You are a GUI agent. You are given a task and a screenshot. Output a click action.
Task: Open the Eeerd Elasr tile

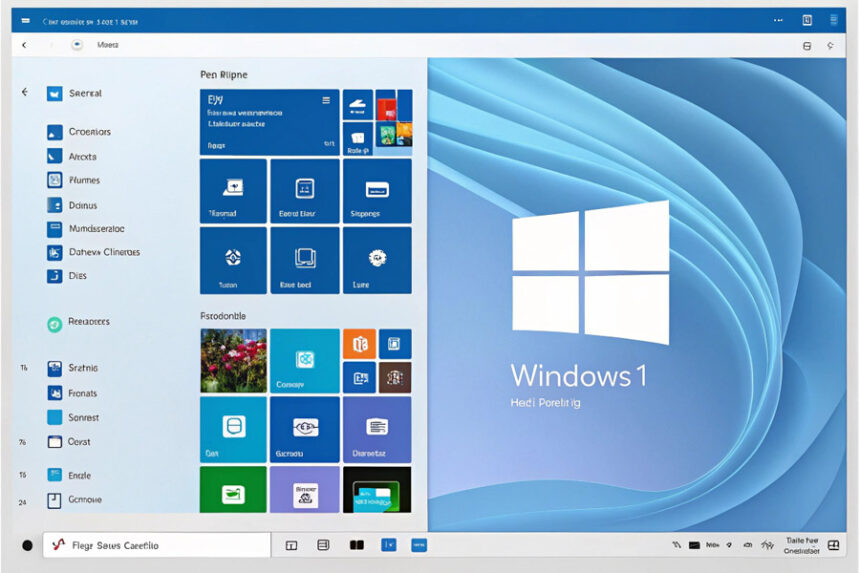[304, 191]
